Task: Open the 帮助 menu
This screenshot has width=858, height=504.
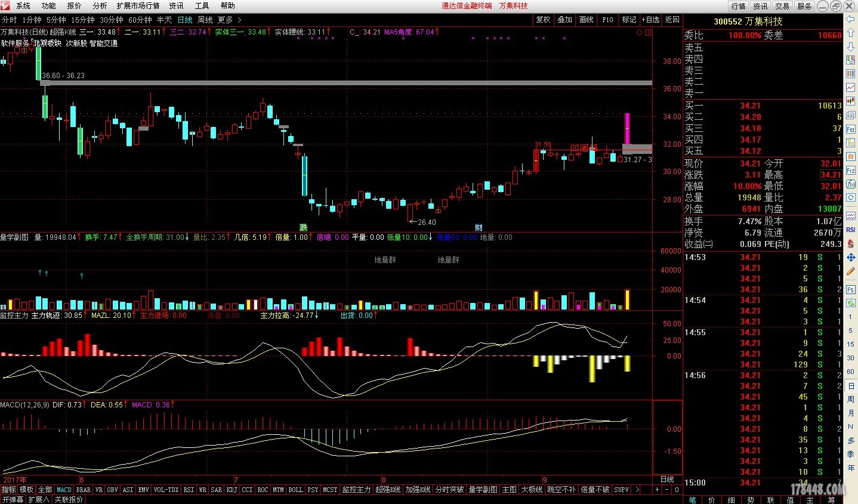Action: [x=228, y=5]
